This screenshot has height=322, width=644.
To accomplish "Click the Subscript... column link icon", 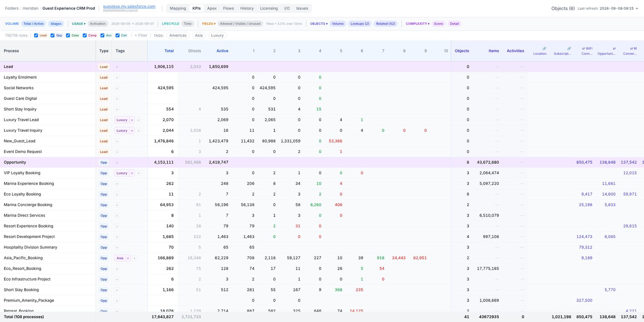I will [569, 48].
